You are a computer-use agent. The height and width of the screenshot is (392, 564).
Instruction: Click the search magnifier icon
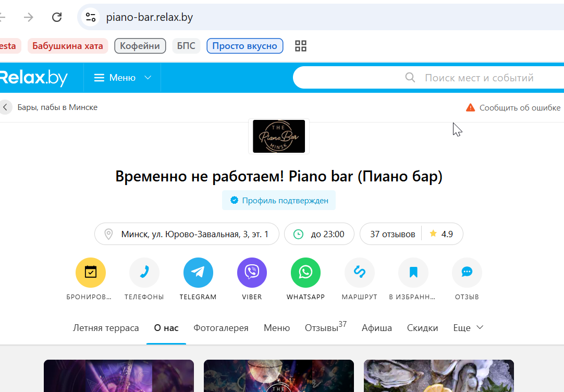pyautogui.click(x=410, y=77)
